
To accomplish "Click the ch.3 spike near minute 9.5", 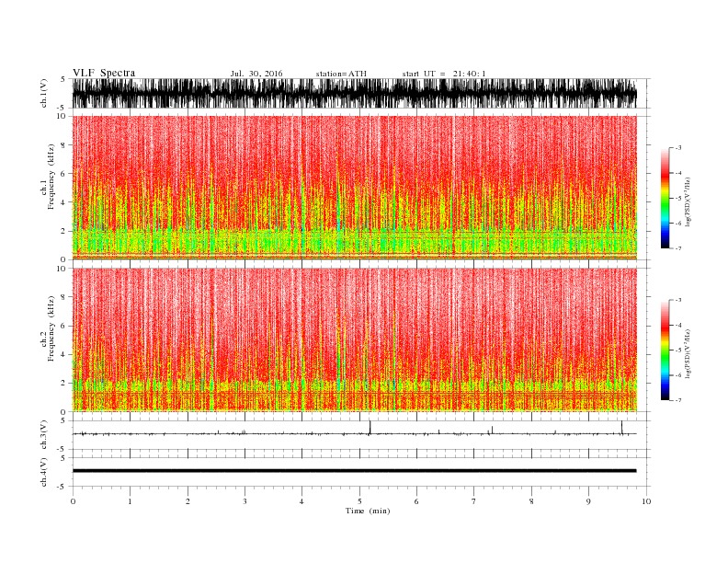I will point(621,428).
